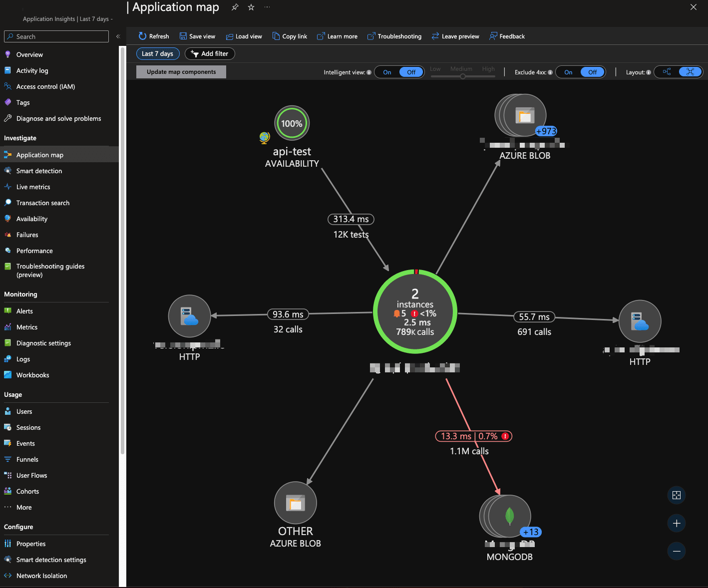The image size is (708, 588).
Task: Click the Intelligent view info icon
Action: tap(369, 72)
